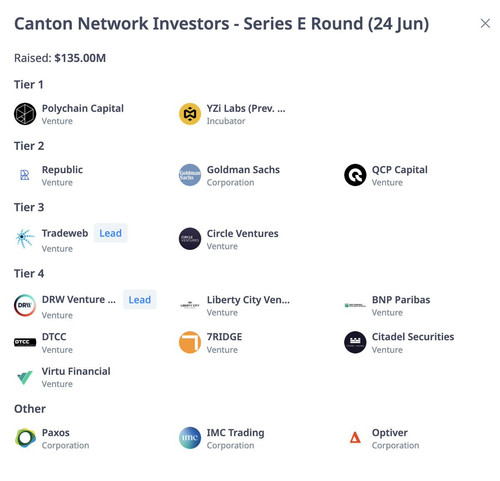Viewport: 500px width, 481px height.
Task: Click the Optiver red triangle logo
Action: coord(355,438)
